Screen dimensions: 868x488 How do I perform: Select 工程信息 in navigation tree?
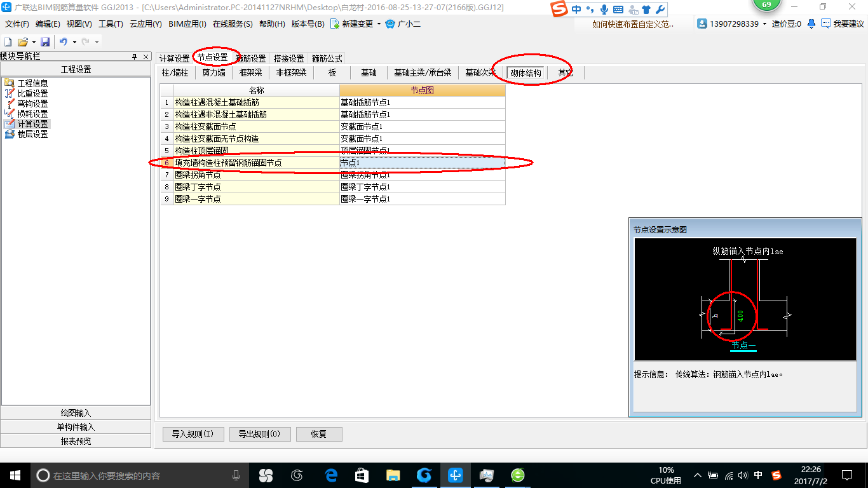pos(32,83)
